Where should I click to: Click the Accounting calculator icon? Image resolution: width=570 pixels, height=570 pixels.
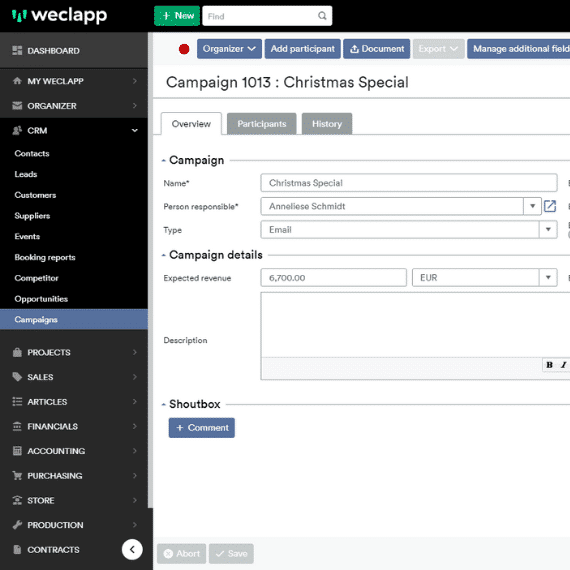point(17,451)
